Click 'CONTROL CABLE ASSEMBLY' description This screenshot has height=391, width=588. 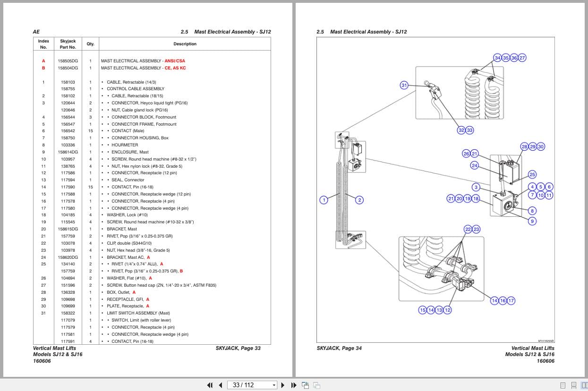tap(136, 89)
